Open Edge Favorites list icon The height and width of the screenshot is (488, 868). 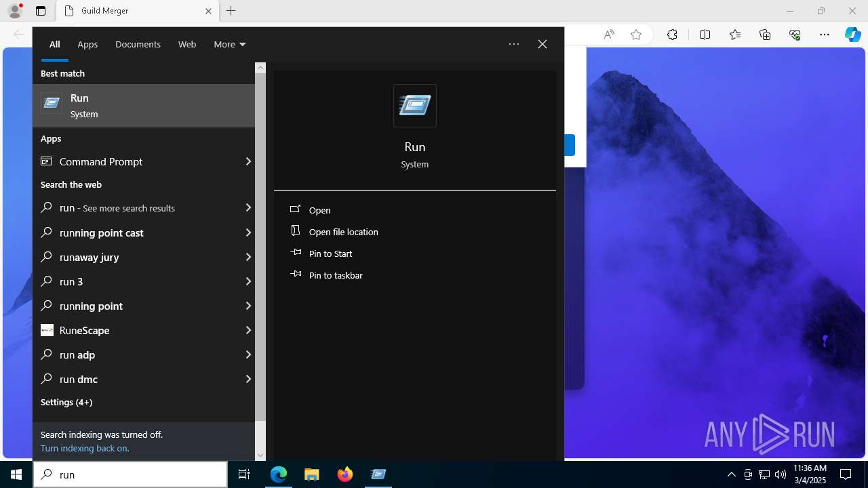(x=735, y=35)
